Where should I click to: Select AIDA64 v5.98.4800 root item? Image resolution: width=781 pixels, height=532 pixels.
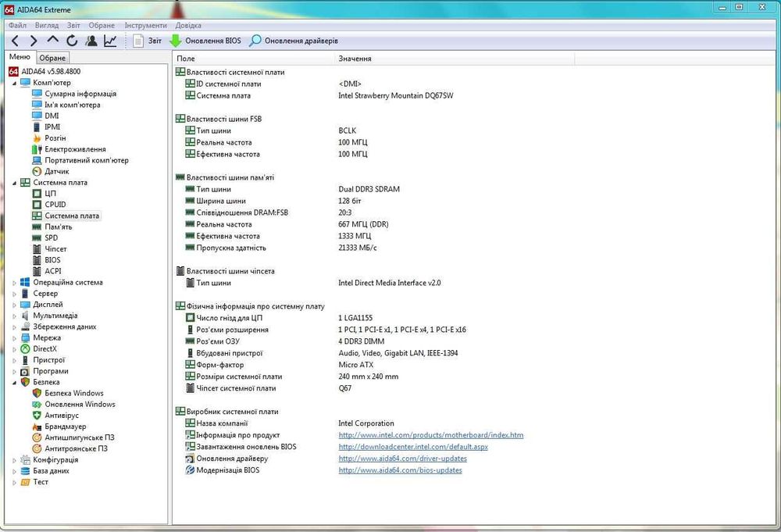[x=45, y=71]
